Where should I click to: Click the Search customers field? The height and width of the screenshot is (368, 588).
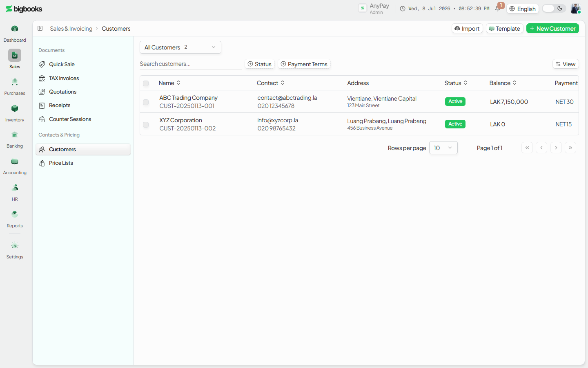(190, 64)
